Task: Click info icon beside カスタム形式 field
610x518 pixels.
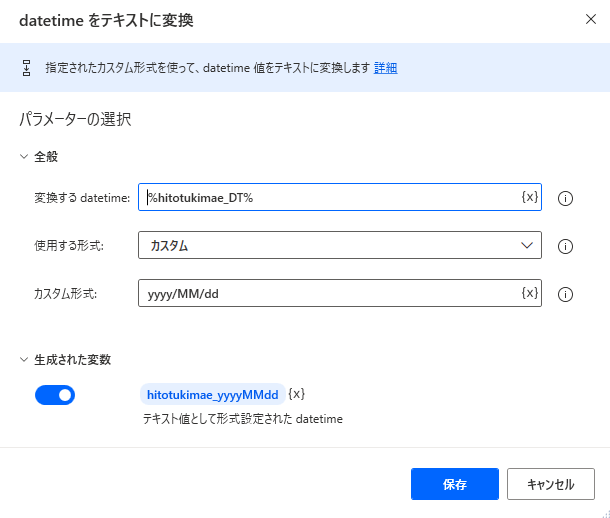Action: pyautogui.click(x=565, y=294)
